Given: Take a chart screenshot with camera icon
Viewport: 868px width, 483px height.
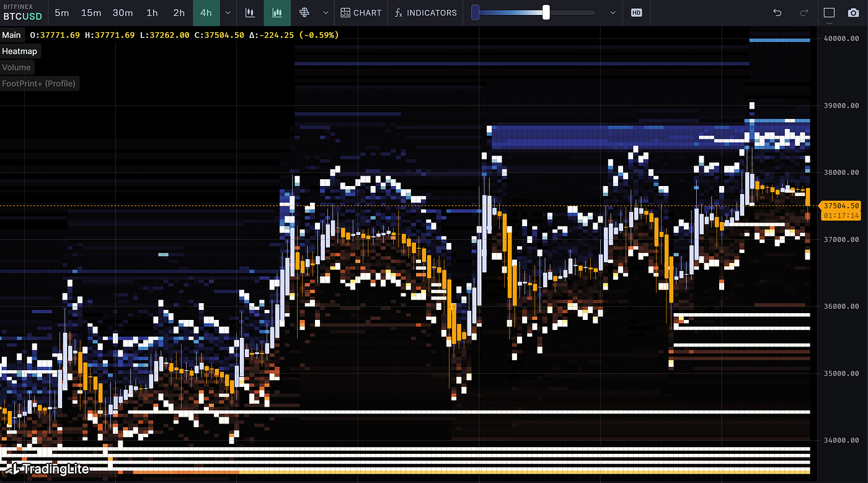Looking at the screenshot, I should (x=854, y=12).
